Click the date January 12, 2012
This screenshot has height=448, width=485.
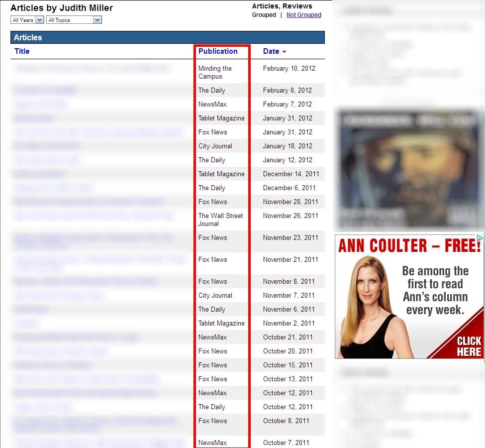[288, 160]
